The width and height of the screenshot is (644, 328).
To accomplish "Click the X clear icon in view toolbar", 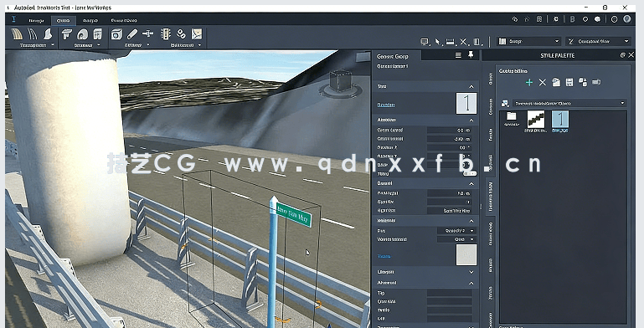I will click(x=463, y=42).
